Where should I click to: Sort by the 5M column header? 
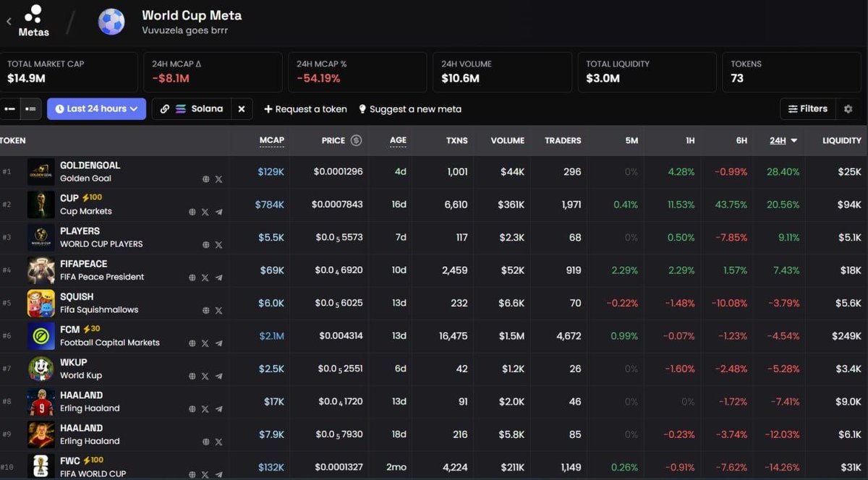631,140
